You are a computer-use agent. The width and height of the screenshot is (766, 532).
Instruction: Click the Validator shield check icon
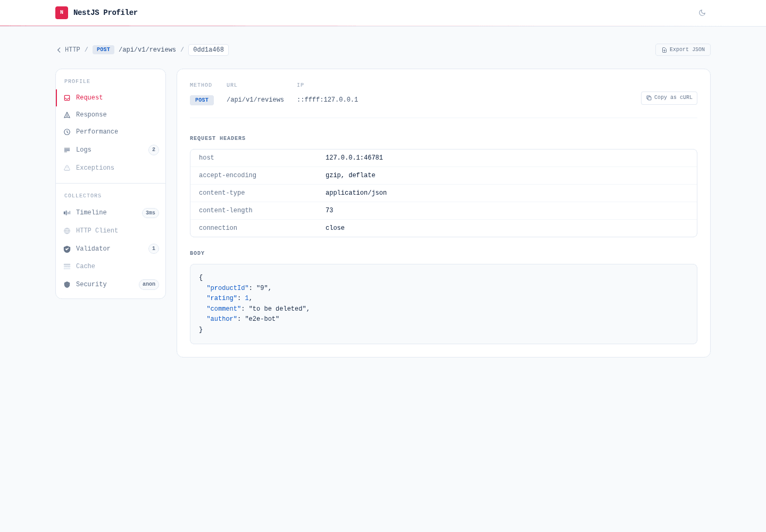coord(67,249)
